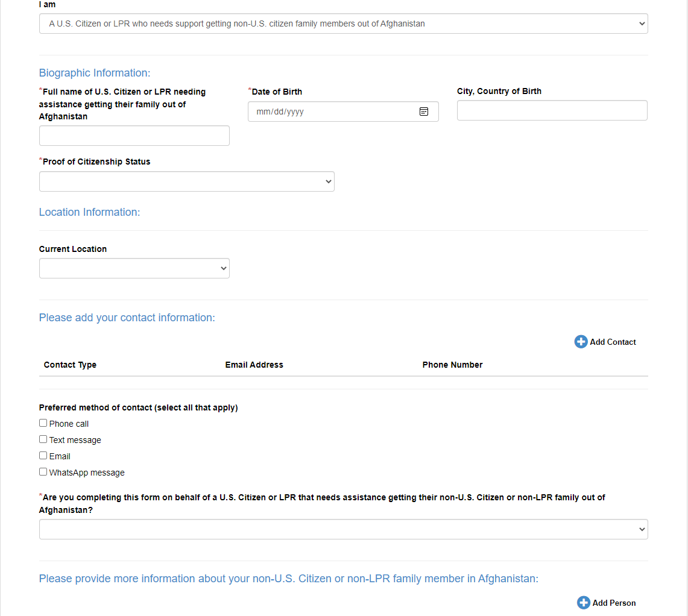Open the Date of Birth calendar picker

tap(424, 112)
